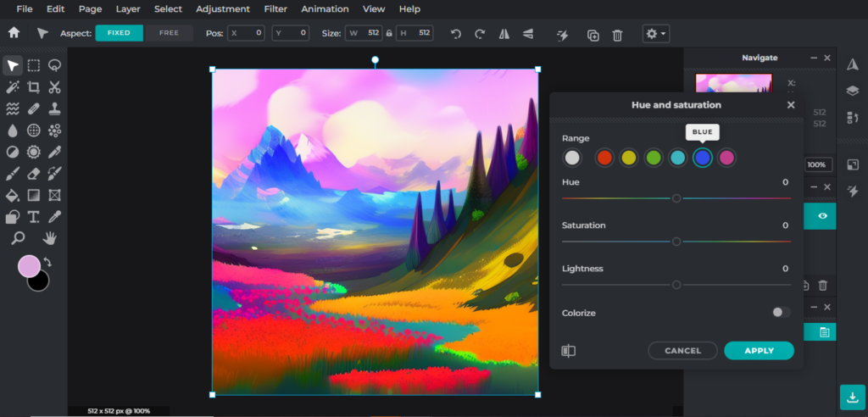
Task: Click the CANCEL button
Action: (x=683, y=351)
